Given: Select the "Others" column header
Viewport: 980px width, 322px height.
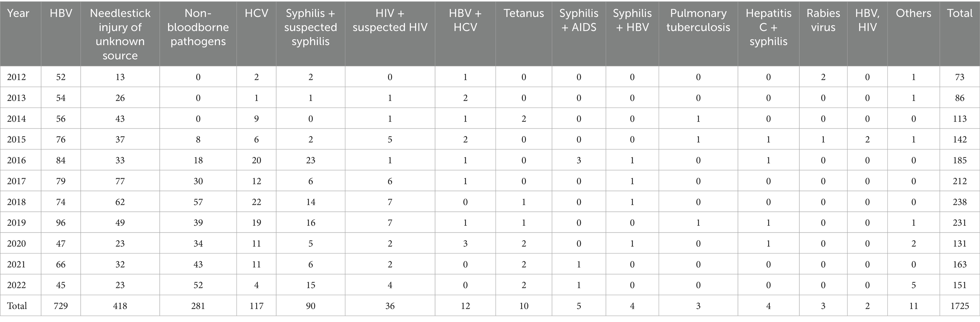Looking at the screenshot, I should pos(913,13).
